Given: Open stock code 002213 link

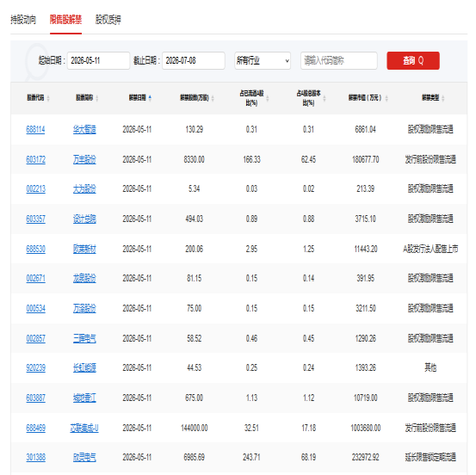Looking at the screenshot, I should point(36,188).
